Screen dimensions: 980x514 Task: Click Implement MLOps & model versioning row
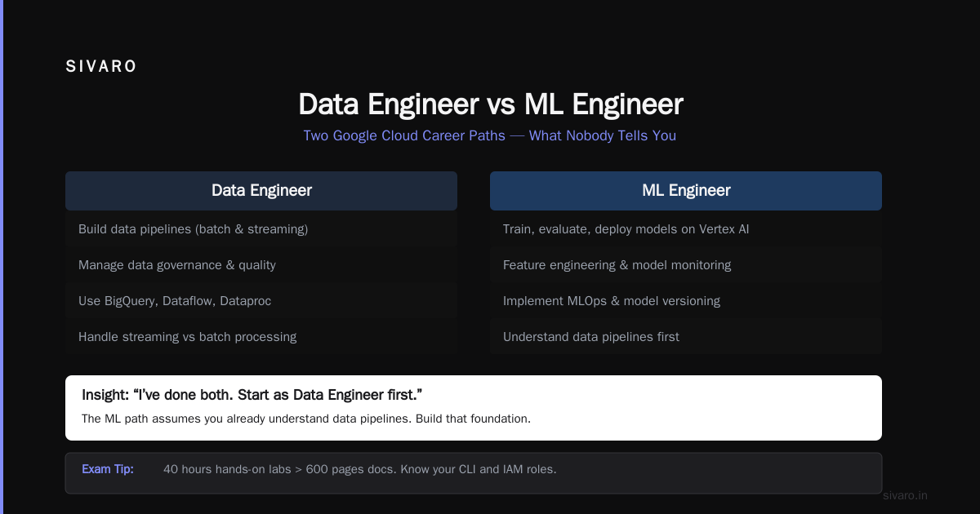pos(686,301)
